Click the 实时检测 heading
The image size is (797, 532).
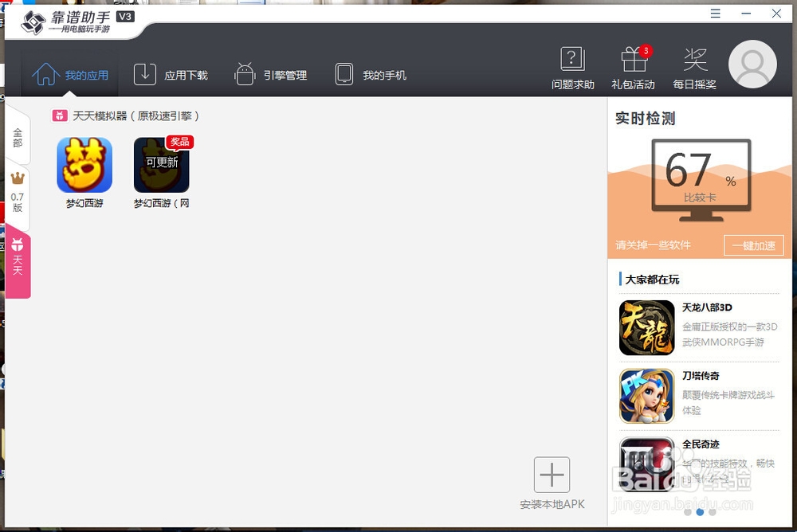(x=645, y=119)
